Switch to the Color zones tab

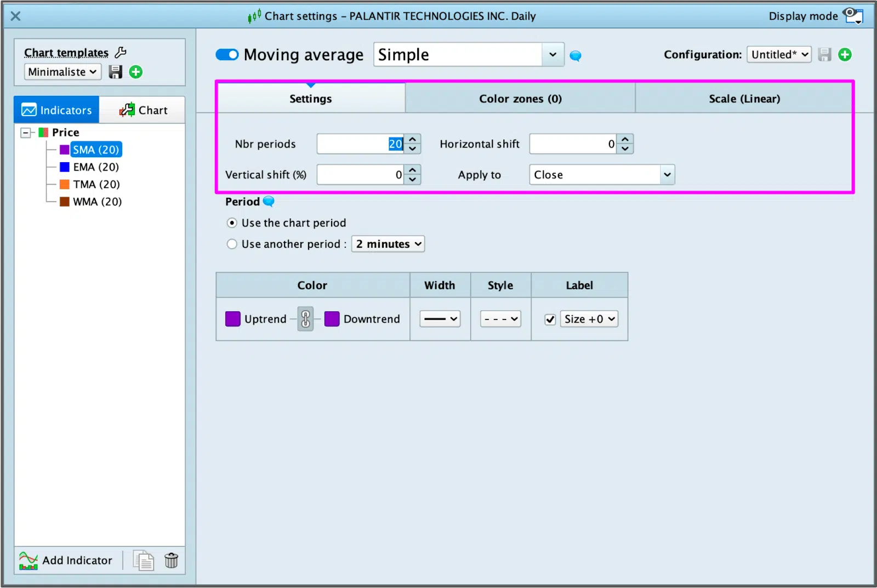click(x=520, y=99)
